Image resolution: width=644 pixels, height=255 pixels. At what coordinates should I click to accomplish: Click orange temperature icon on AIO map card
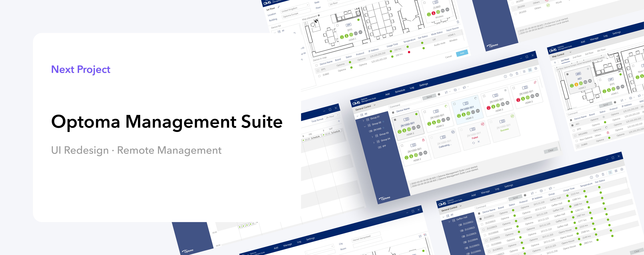(576, 85)
